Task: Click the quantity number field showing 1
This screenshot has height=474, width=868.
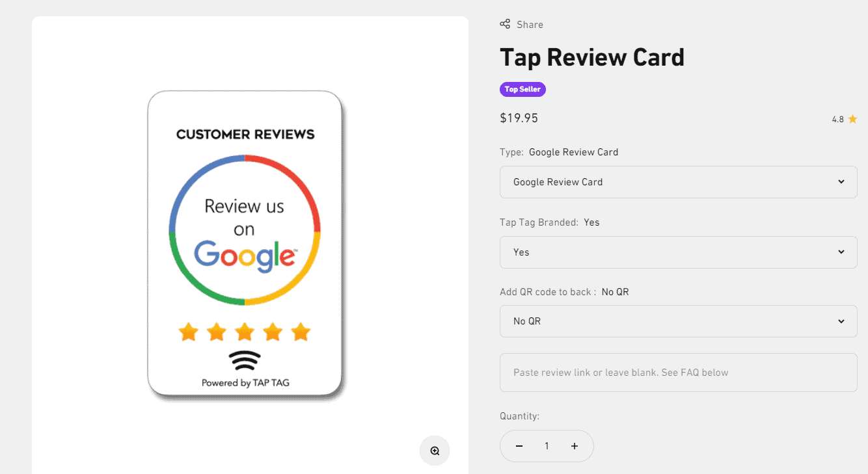Action: point(547,446)
